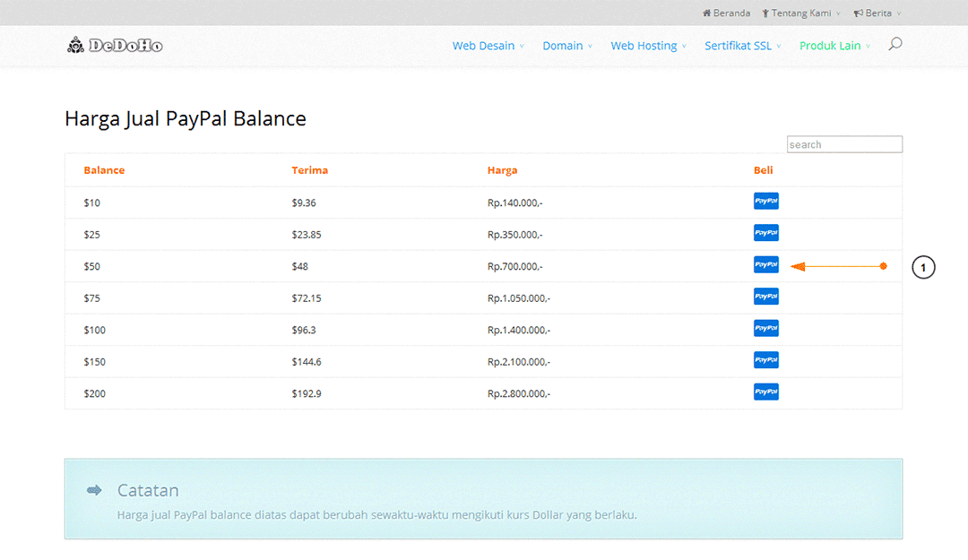Expand the Web Hosting menu

[648, 46]
